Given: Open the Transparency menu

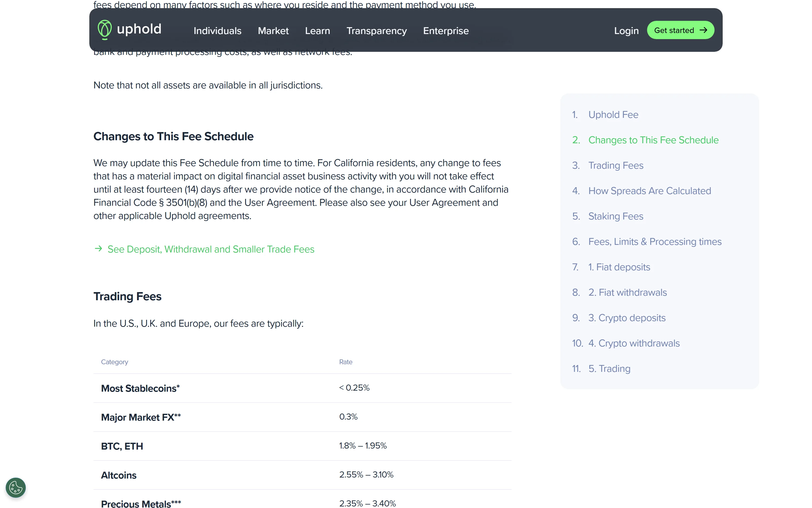Looking at the screenshot, I should pos(377,31).
